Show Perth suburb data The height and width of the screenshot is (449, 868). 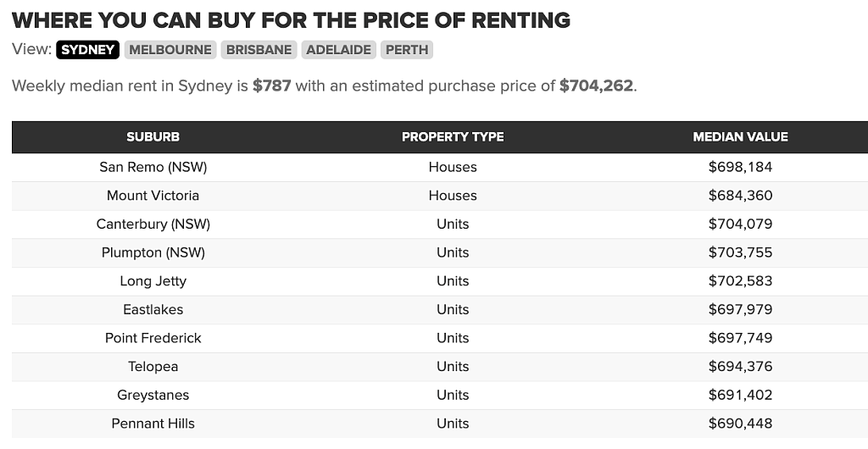tap(407, 50)
